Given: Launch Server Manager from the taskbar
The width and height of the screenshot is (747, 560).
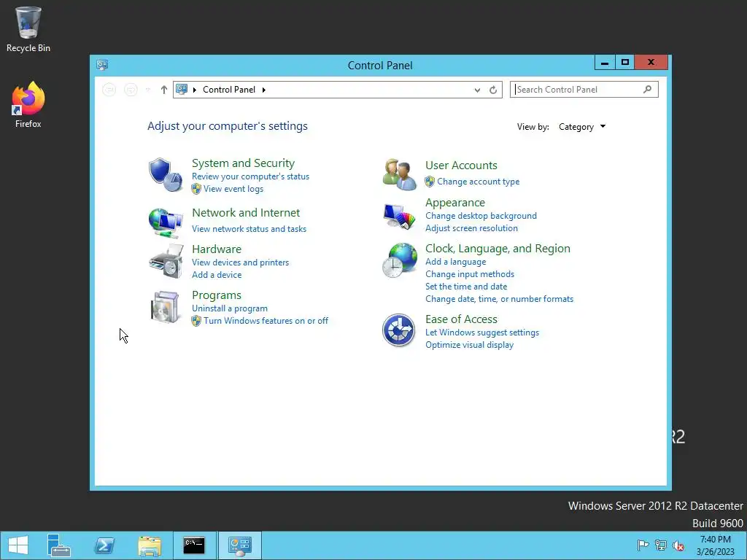Looking at the screenshot, I should pyautogui.click(x=58, y=545).
